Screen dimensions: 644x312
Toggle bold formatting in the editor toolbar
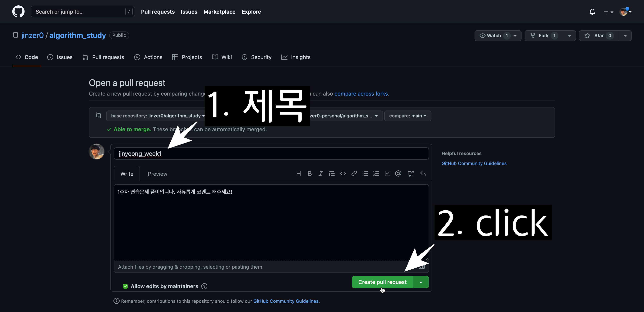310,174
